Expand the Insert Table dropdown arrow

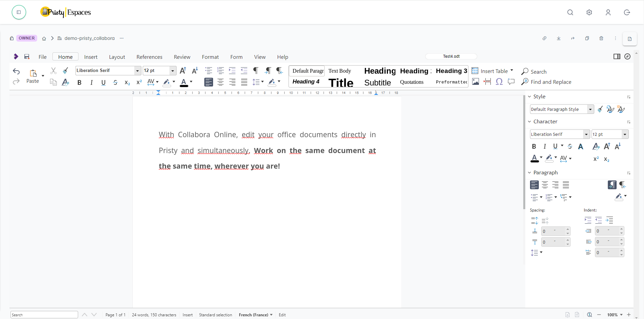click(x=512, y=71)
